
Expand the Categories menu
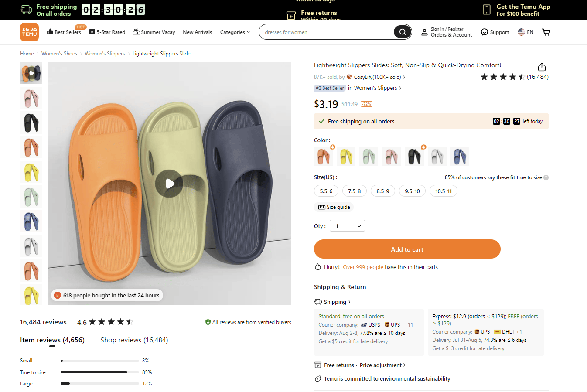(x=235, y=32)
